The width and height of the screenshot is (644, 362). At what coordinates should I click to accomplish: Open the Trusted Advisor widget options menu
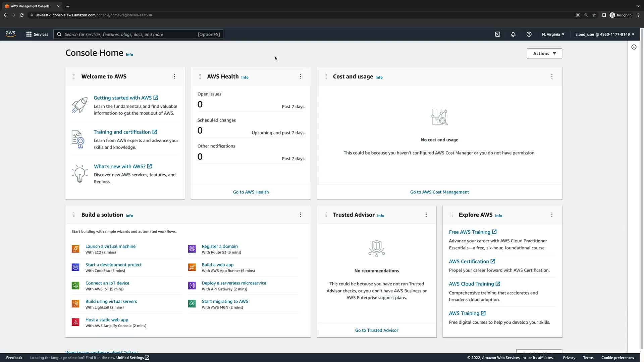pyautogui.click(x=426, y=215)
